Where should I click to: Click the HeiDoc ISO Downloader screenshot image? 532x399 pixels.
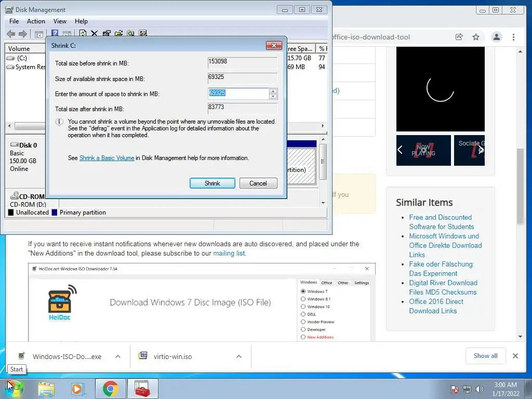coord(202,302)
